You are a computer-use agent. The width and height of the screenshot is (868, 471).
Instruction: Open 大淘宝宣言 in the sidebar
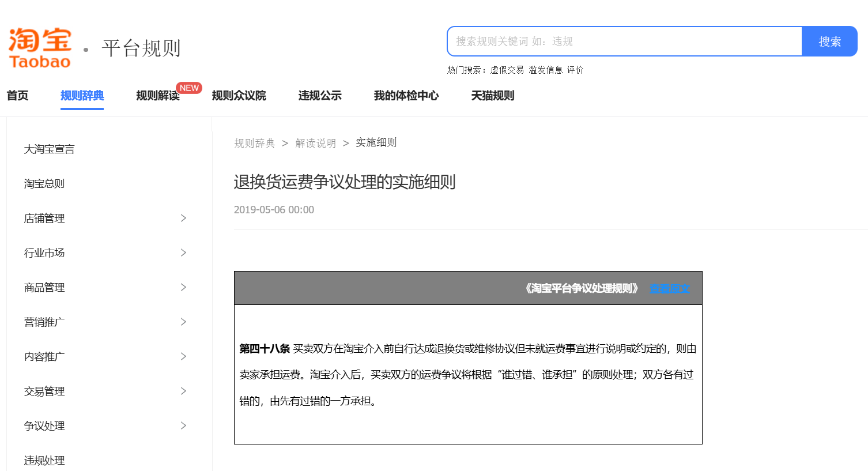pyautogui.click(x=49, y=149)
